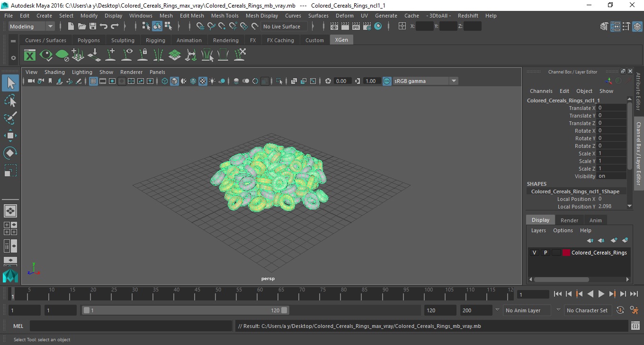The width and height of the screenshot is (644, 345).
Task: Enable Snap to curves magnet icon
Action: coord(211,27)
